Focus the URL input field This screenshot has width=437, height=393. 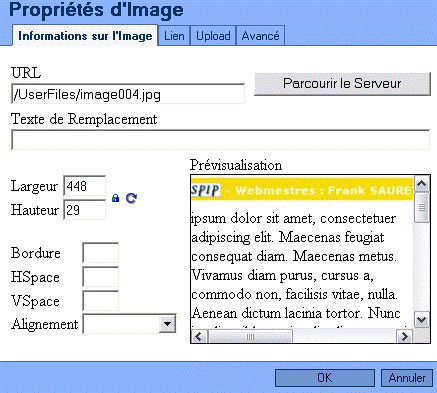pos(128,94)
